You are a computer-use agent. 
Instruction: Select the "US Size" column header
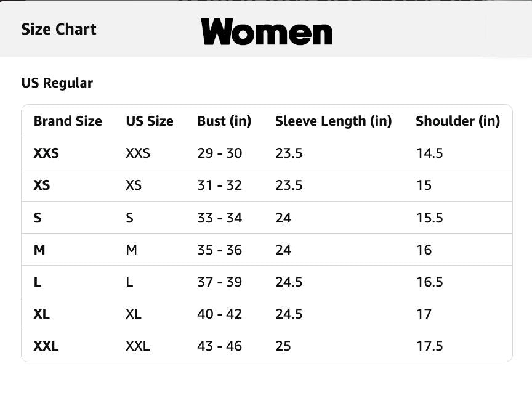[x=150, y=121]
